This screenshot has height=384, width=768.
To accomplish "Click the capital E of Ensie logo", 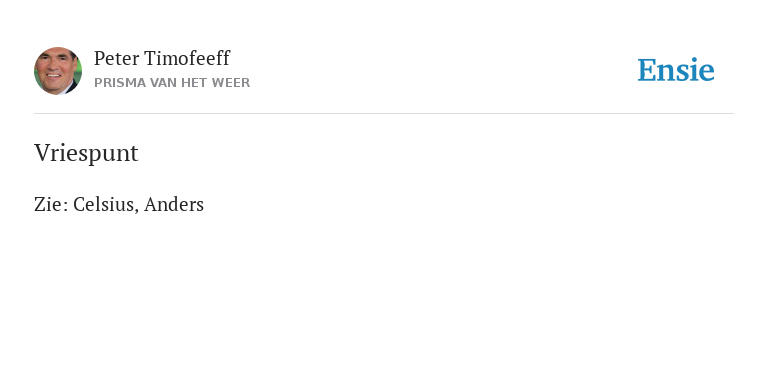I will [x=647, y=70].
